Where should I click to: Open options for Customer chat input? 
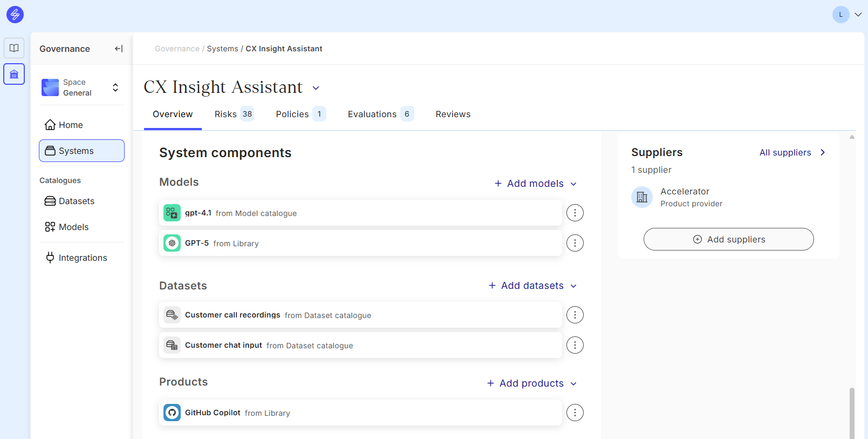[575, 345]
